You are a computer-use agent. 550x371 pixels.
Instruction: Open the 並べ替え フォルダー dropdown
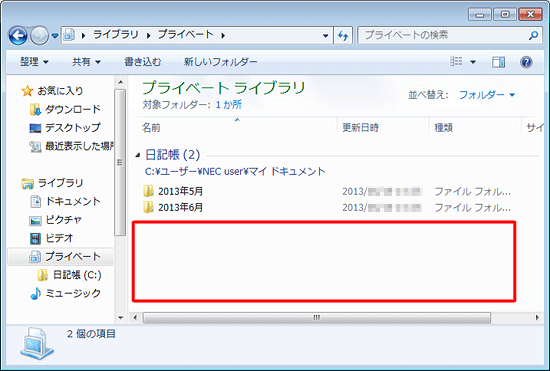point(487,95)
